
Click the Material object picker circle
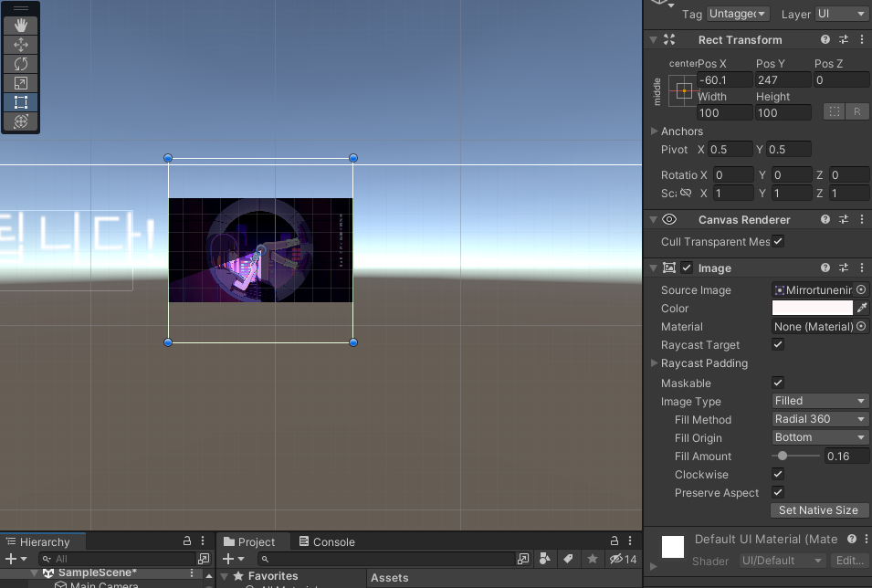pos(861,327)
